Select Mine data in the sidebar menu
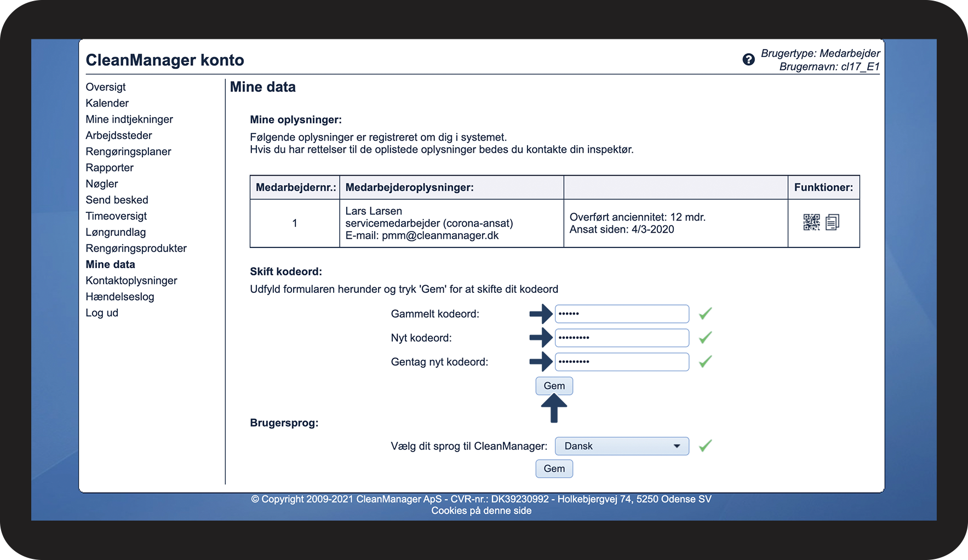968x560 pixels. (x=110, y=264)
